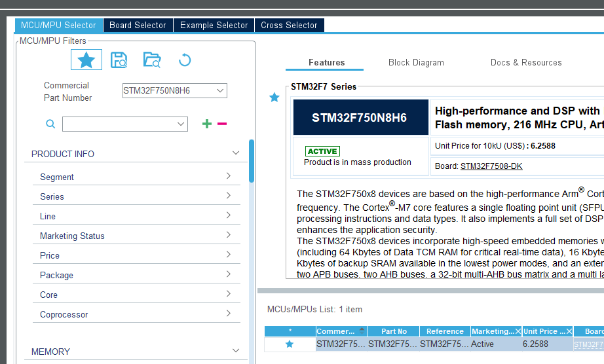Toggle favorite star in the STM32F75 list row
604x364 pixels.
(290, 344)
